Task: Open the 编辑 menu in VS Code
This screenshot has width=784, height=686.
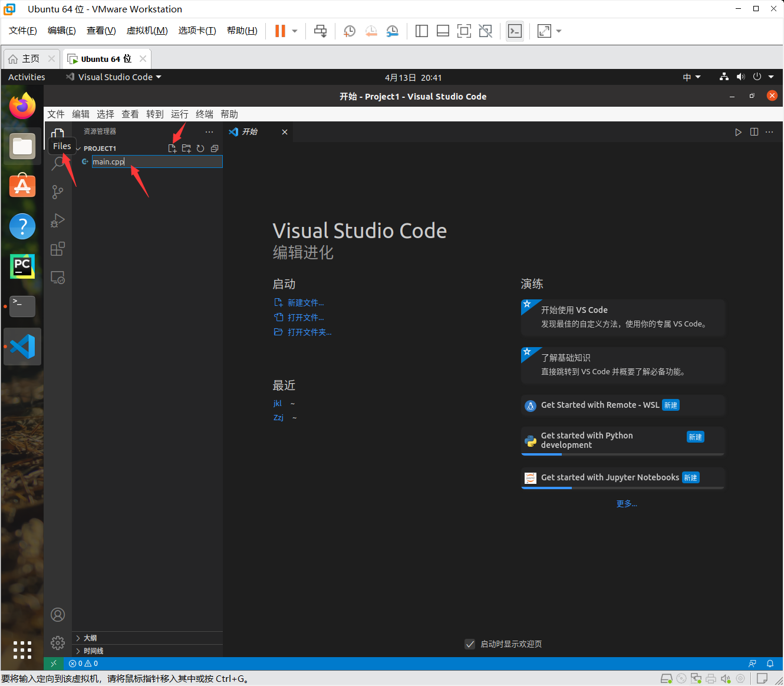Action: tap(81, 114)
